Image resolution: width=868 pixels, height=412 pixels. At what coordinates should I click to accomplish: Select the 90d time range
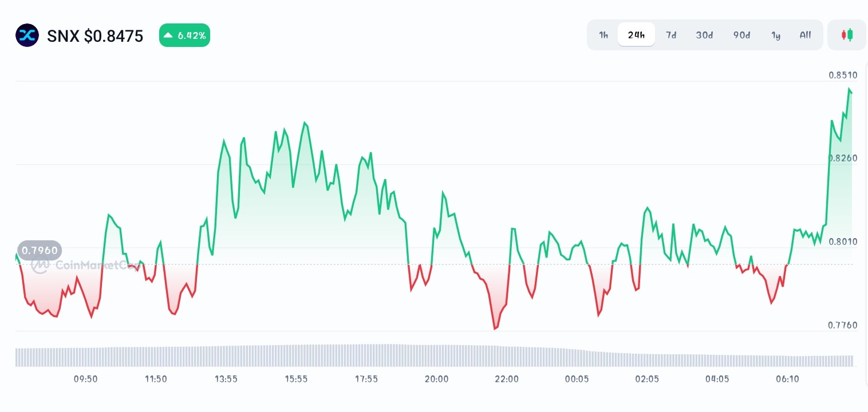pyautogui.click(x=741, y=35)
